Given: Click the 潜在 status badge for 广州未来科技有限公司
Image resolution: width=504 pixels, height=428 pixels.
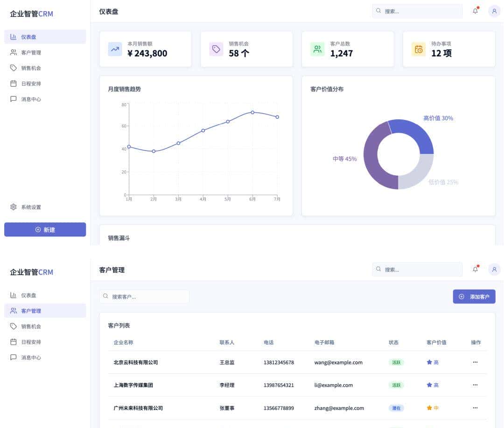Looking at the screenshot, I should 396,407.
